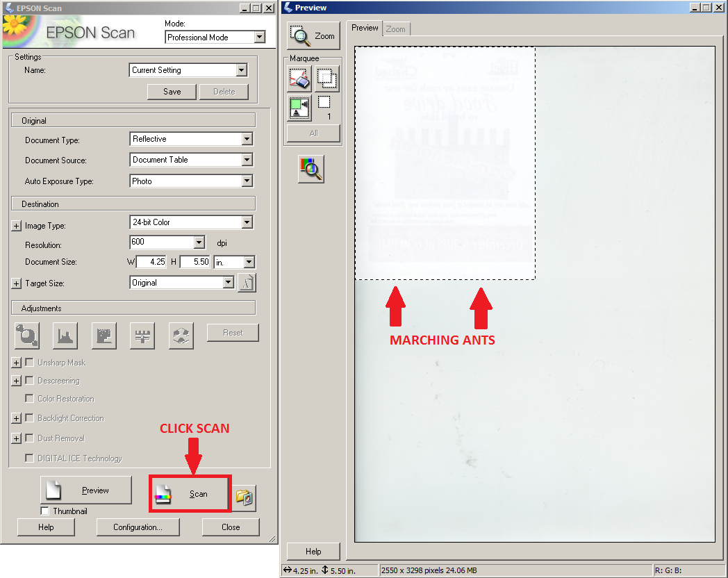Open the Document Source dropdown
The image size is (728, 578).
[191, 160]
